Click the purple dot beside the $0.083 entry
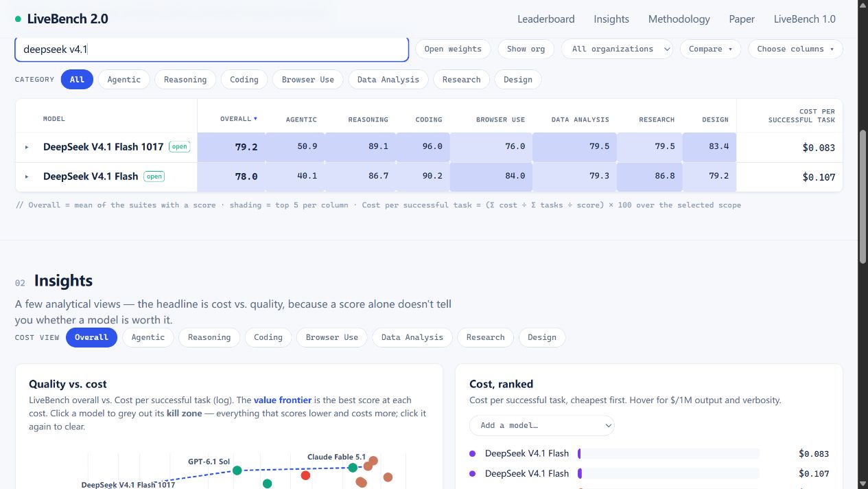 (x=472, y=453)
